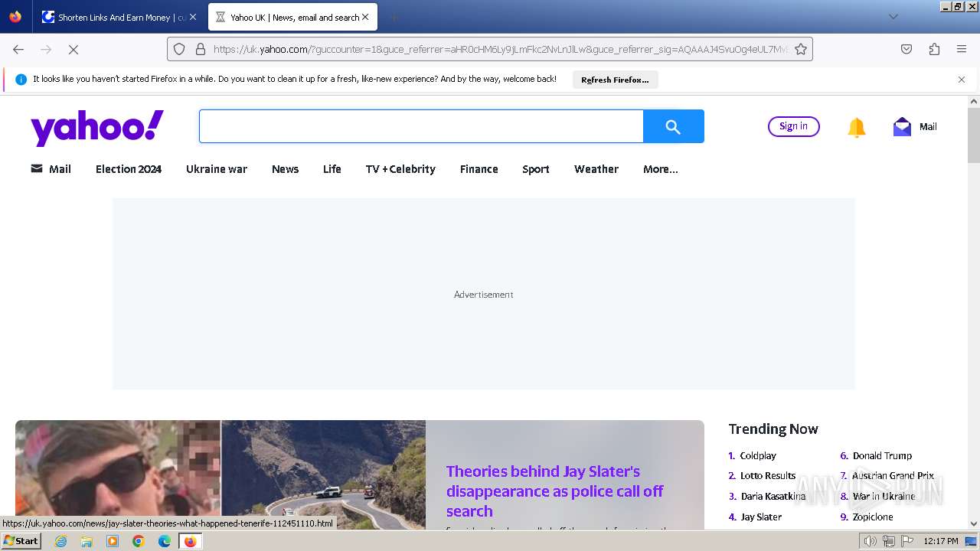Select the Firefox taskbar button
Viewport: 980px width, 551px height.
coord(190,541)
